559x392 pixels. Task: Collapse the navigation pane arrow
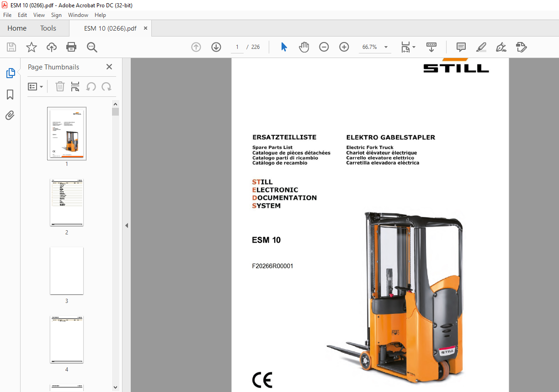(127, 225)
